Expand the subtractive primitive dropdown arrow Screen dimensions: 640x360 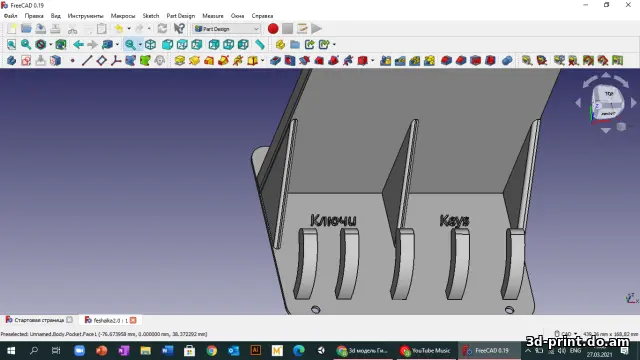click(x=372, y=61)
